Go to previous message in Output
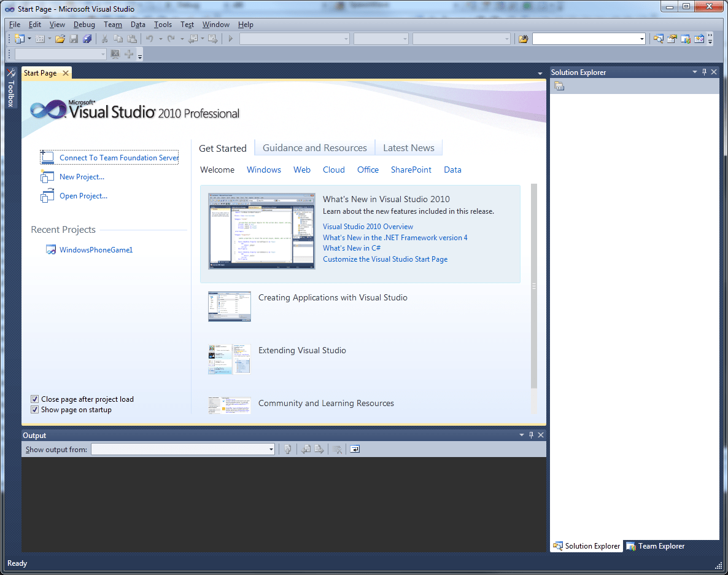 point(306,449)
